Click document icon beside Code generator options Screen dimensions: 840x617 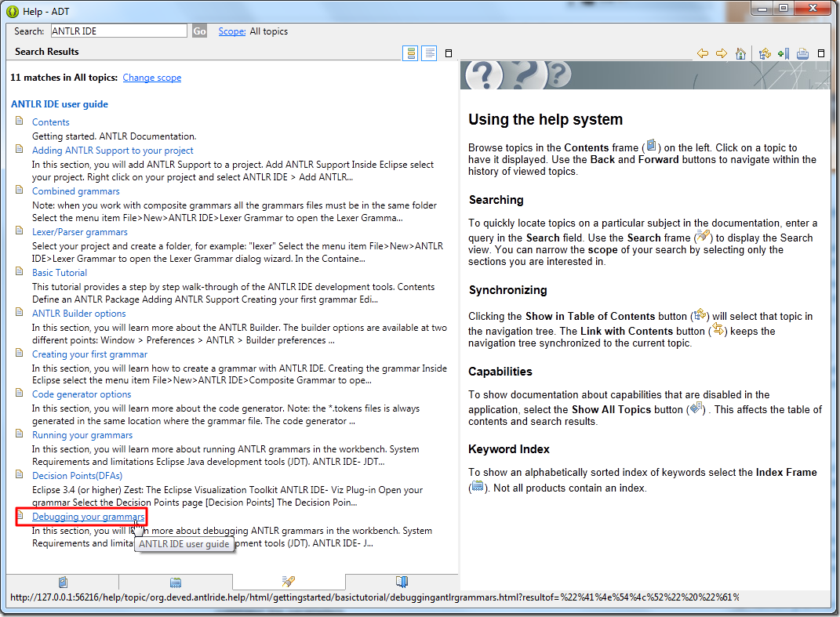tap(20, 393)
